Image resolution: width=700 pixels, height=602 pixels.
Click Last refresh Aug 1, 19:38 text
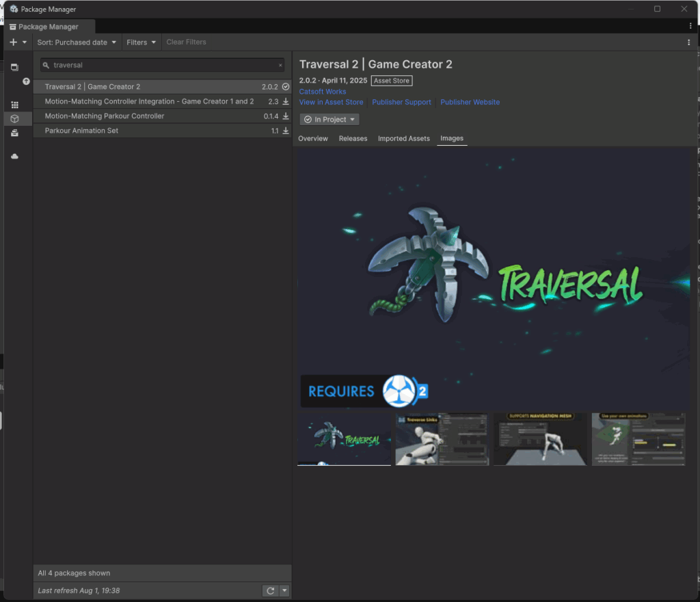pyautogui.click(x=79, y=590)
